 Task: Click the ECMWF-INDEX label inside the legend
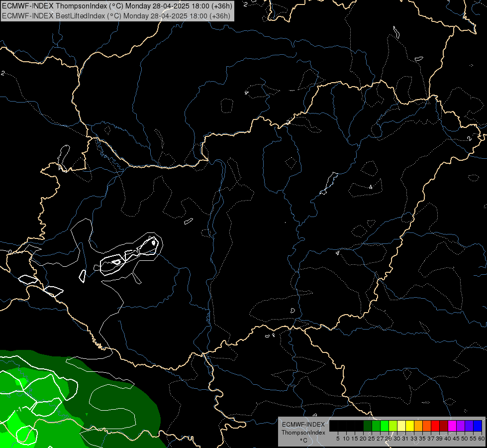tap(303, 425)
